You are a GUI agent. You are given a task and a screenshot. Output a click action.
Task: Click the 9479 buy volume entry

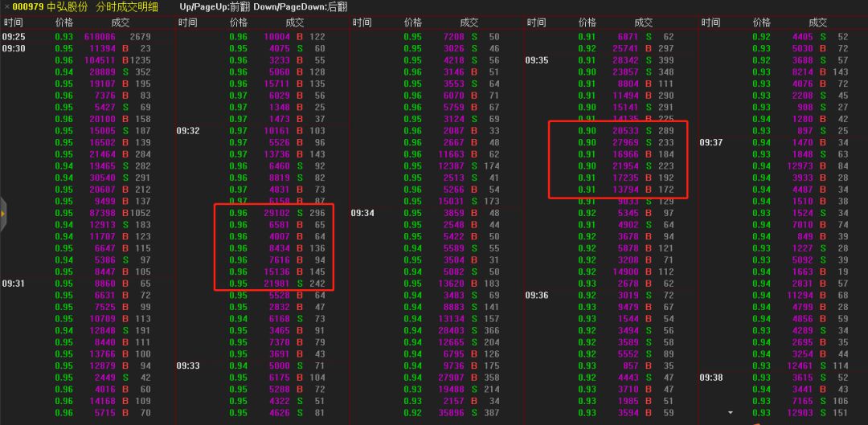[628, 307]
